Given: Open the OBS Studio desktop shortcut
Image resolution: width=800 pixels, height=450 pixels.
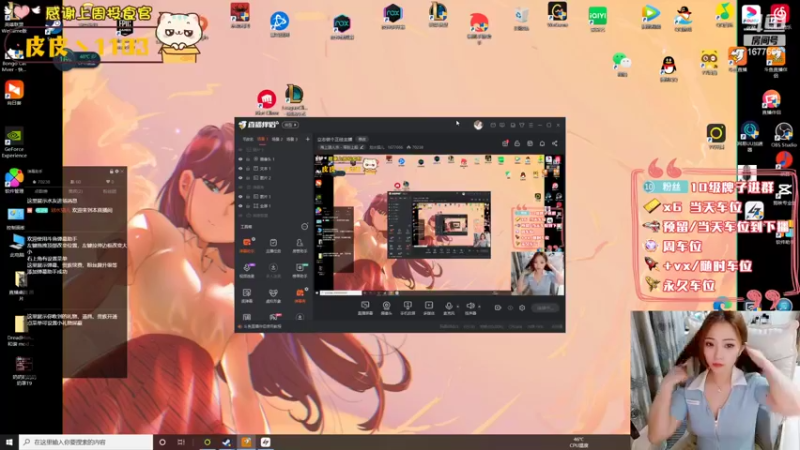Looking at the screenshot, I should (783, 135).
